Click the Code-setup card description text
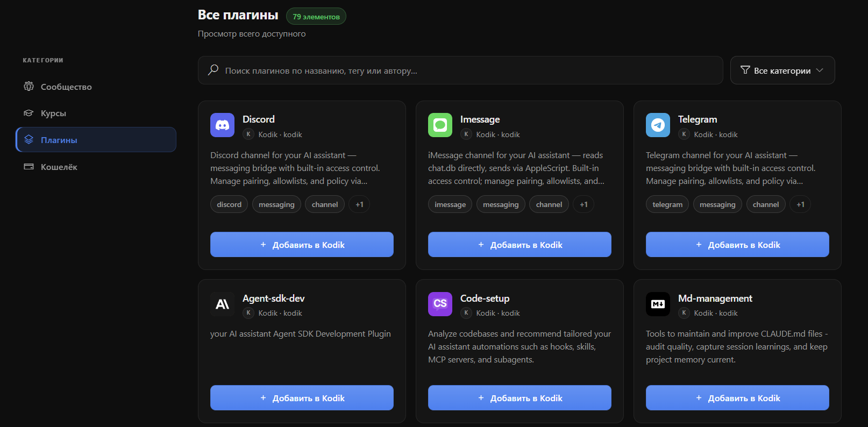Viewport: 868px width, 427px height. click(520, 347)
